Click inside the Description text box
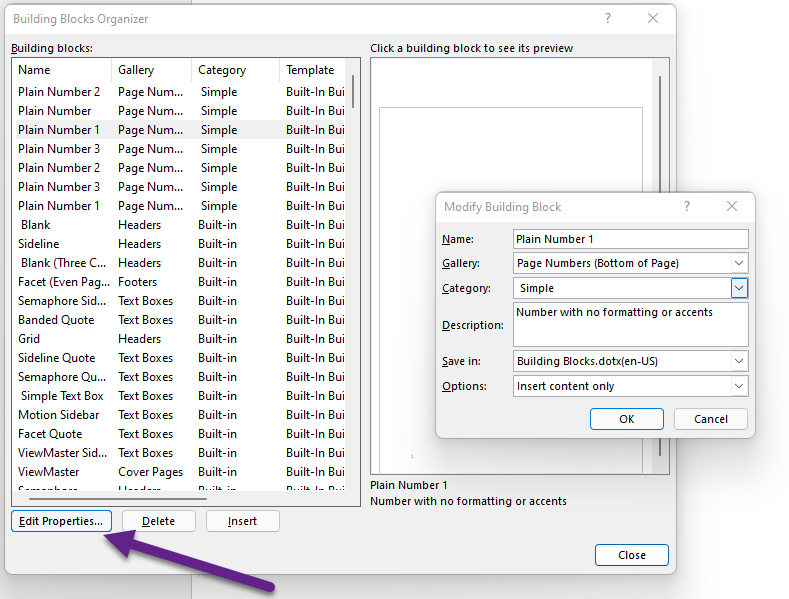The image size is (789, 599). click(x=630, y=325)
